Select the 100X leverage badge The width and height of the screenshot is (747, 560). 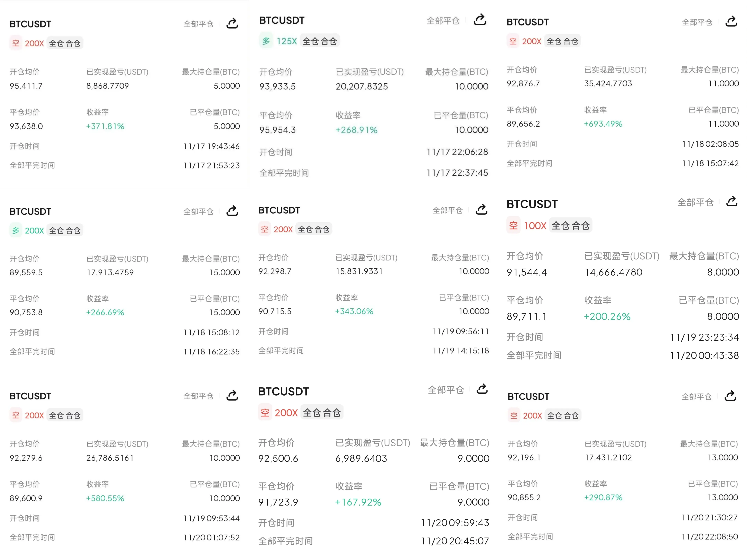(x=535, y=226)
